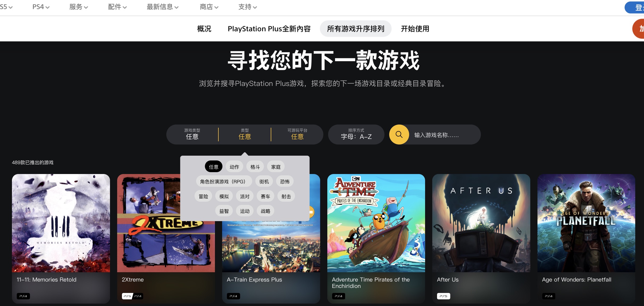Select the 动作 genre chip

(234, 167)
